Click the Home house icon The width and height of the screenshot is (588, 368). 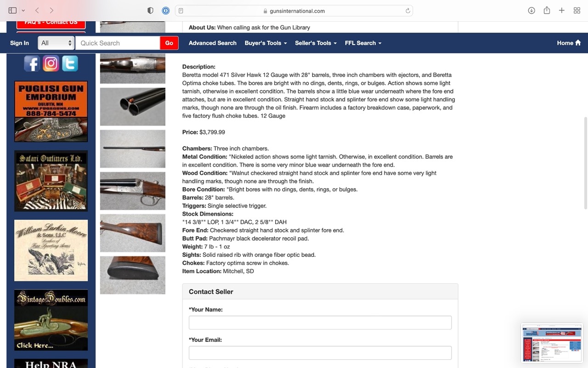tap(578, 43)
